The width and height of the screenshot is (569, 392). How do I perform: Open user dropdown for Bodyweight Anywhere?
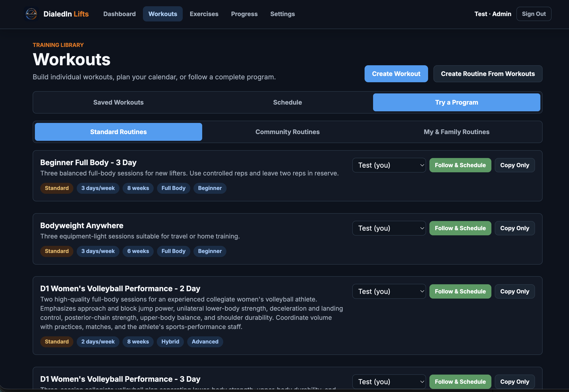pos(389,228)
